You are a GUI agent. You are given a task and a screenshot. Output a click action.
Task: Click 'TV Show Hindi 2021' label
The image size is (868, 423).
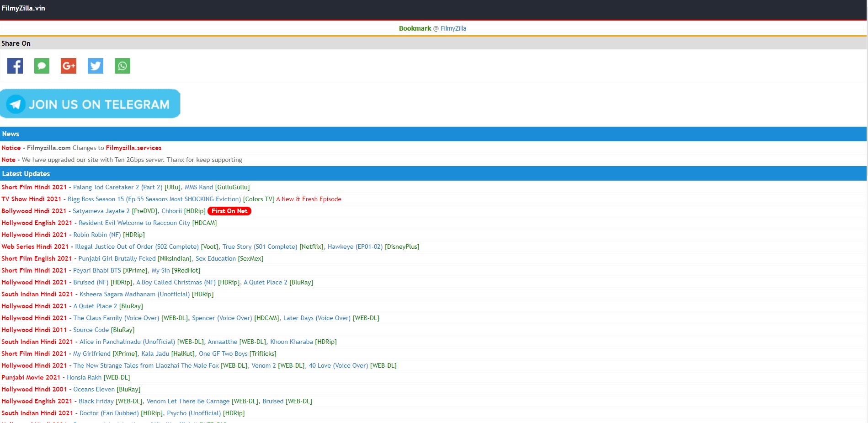31,199
